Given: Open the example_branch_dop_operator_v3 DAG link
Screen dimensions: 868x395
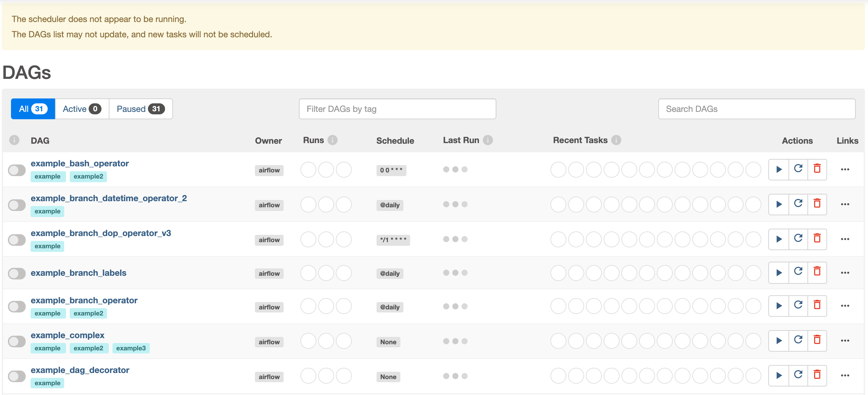Looking at the screenshot, I should [101, 233].
